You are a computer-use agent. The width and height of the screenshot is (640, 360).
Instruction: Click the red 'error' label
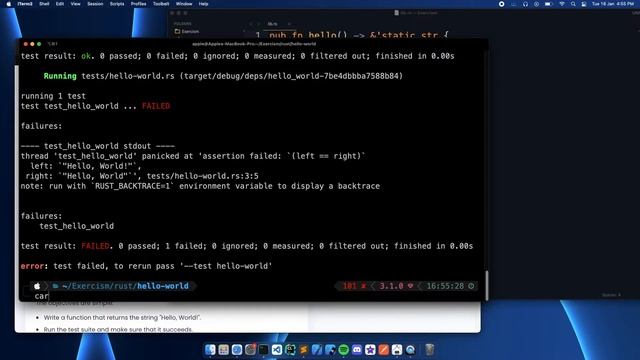pos(32,266)
